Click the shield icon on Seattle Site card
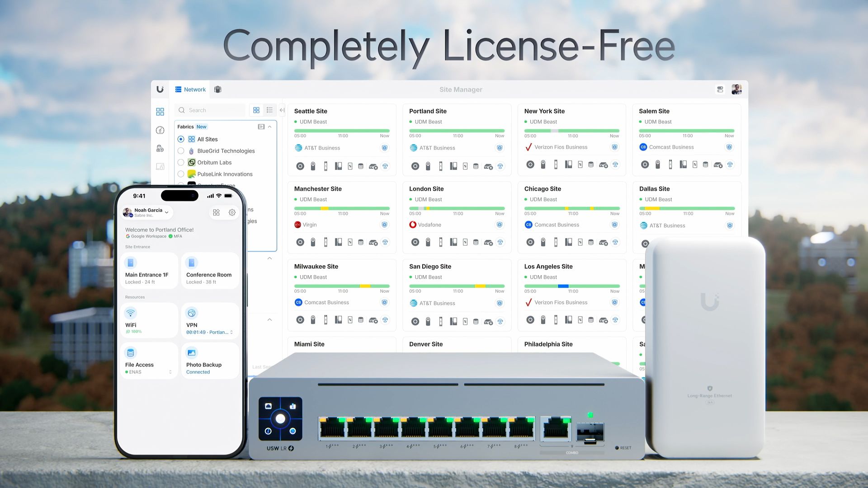This screenshot has width=868, height=488. (385, 148)
